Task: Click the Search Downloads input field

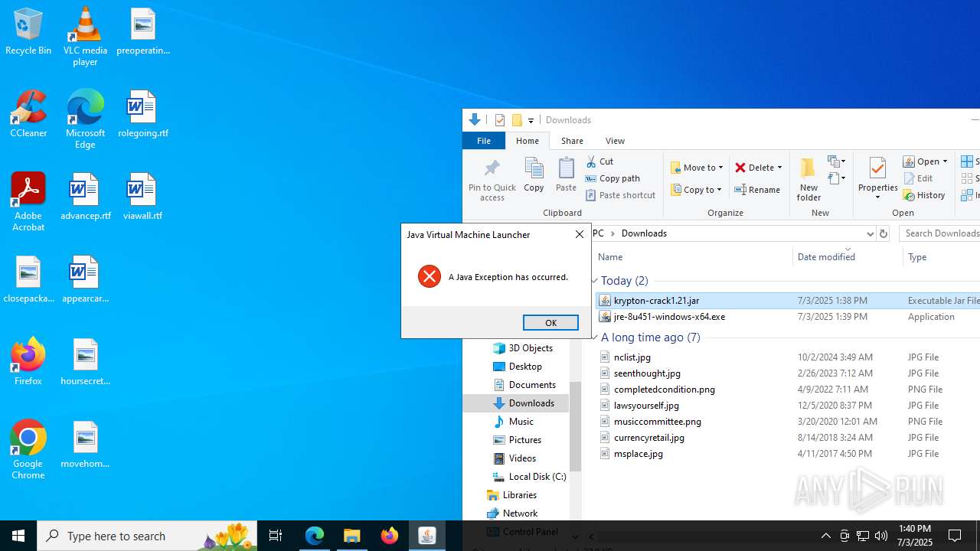Action: (x=939, y=233)
